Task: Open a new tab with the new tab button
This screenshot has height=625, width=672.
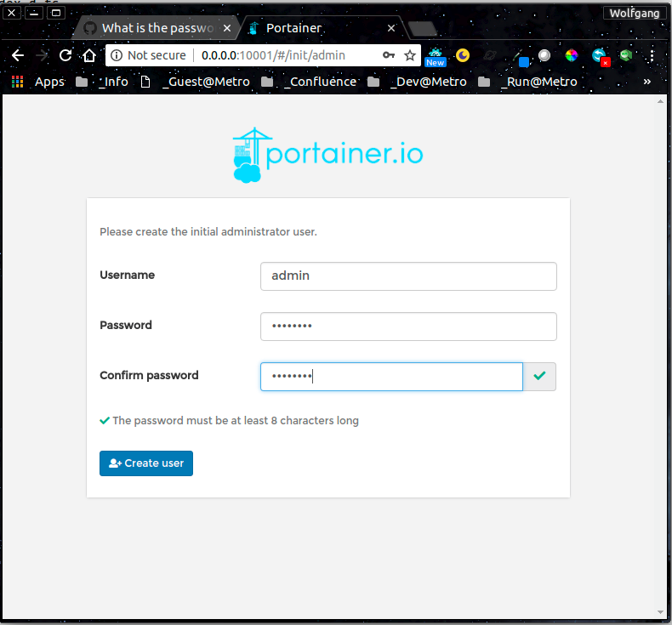Action: [x=423, y=29]
